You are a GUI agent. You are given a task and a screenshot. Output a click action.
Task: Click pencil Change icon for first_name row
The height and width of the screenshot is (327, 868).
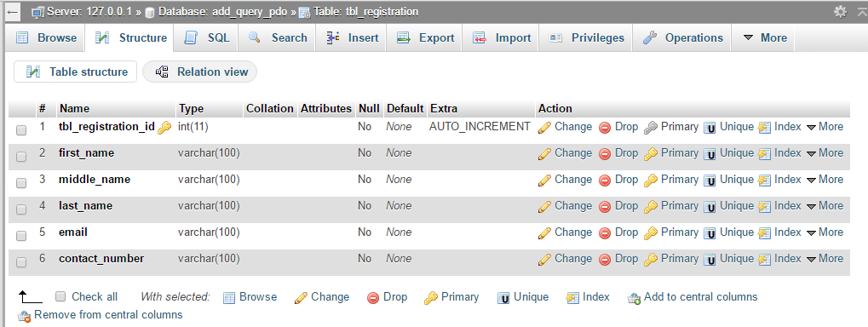(544, 154)
